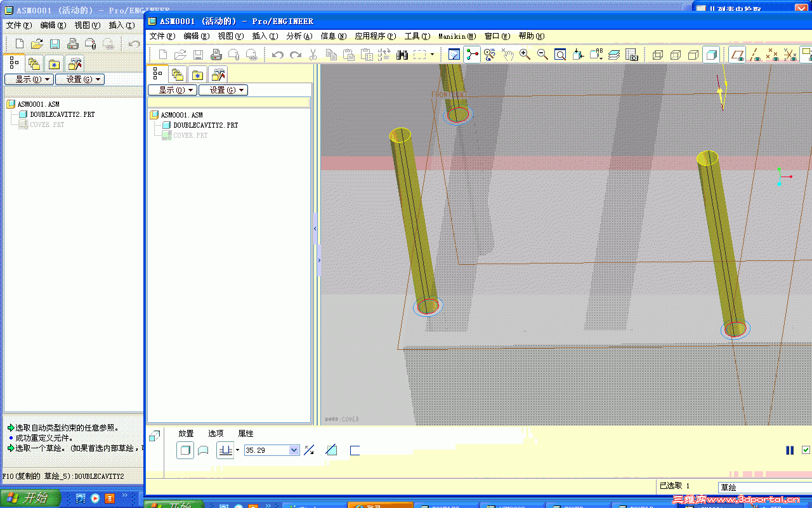Open the 设置 dropdown in background window
The image size is (812, 508).
80,79
